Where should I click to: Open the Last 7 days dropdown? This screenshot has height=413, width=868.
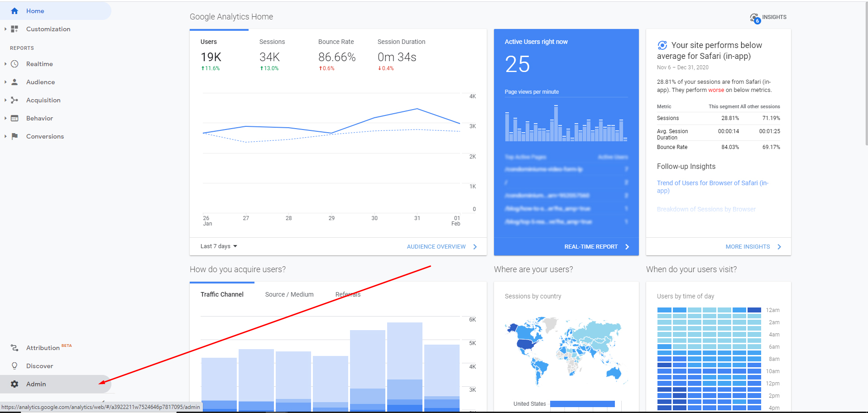click(219, 246)
